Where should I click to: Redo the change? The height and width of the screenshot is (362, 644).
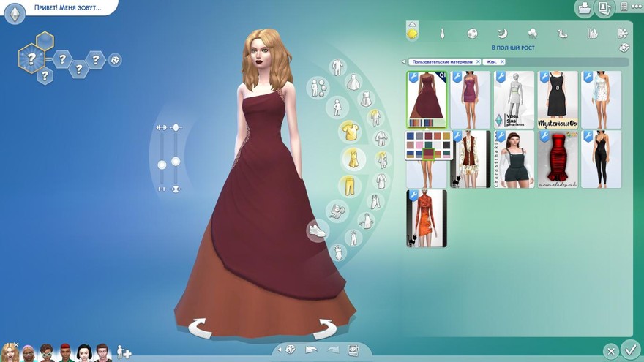click(x=333, y=350)
